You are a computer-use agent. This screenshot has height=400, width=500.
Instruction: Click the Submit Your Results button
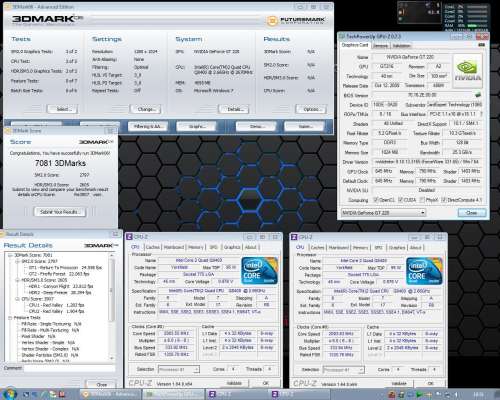(x=60, y=212)
